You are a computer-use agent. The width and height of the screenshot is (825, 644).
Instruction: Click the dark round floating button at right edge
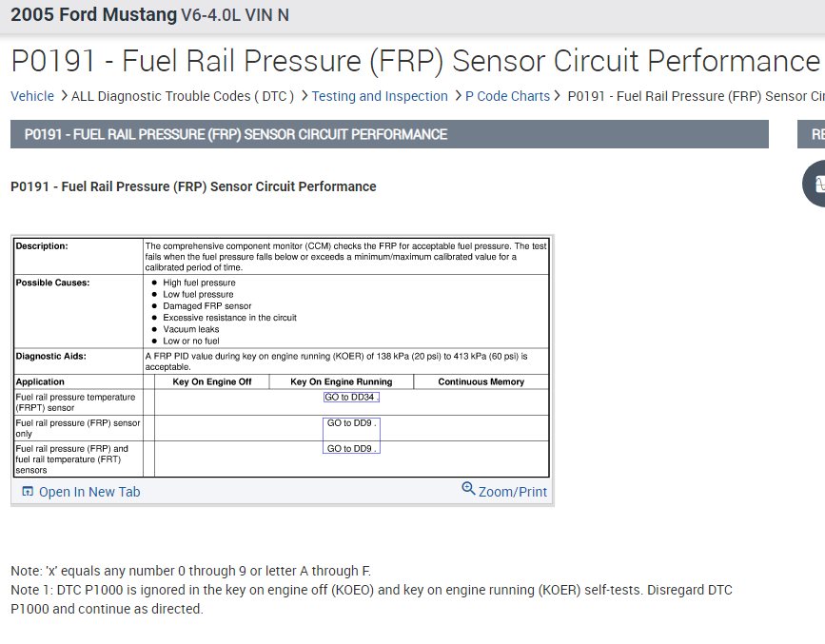815,184
